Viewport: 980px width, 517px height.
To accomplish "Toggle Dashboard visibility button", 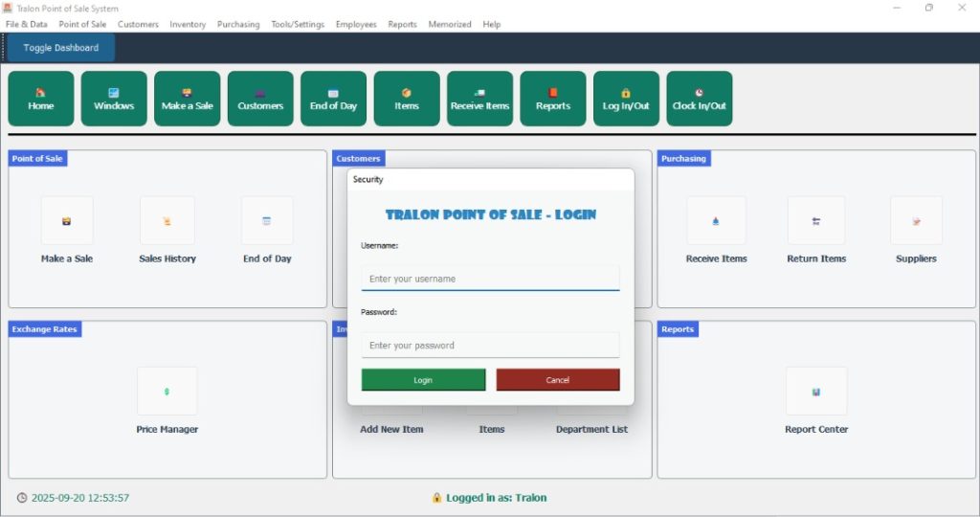I will coord(61,48).
